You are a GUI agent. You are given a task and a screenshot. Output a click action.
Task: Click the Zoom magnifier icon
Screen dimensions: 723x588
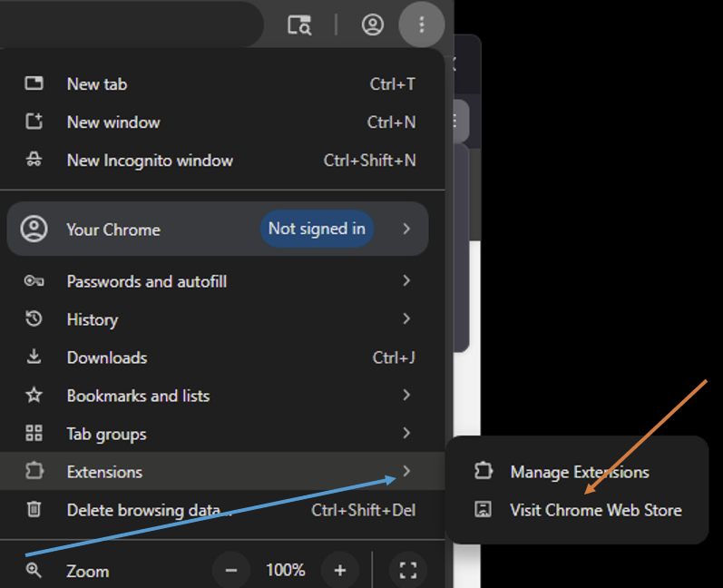coord(34,571)
